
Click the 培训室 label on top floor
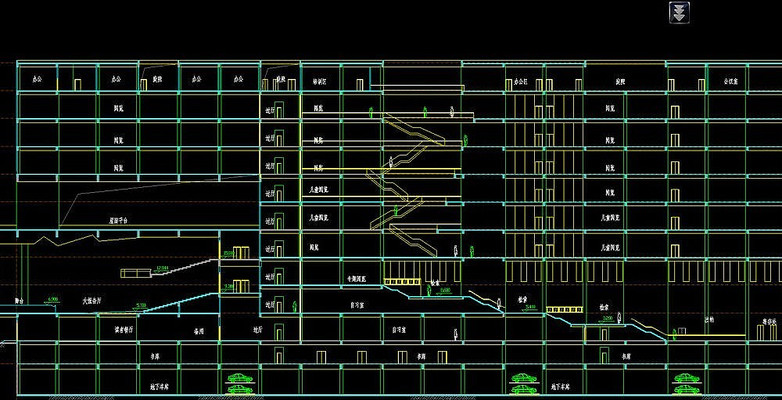tap(323, 78)
